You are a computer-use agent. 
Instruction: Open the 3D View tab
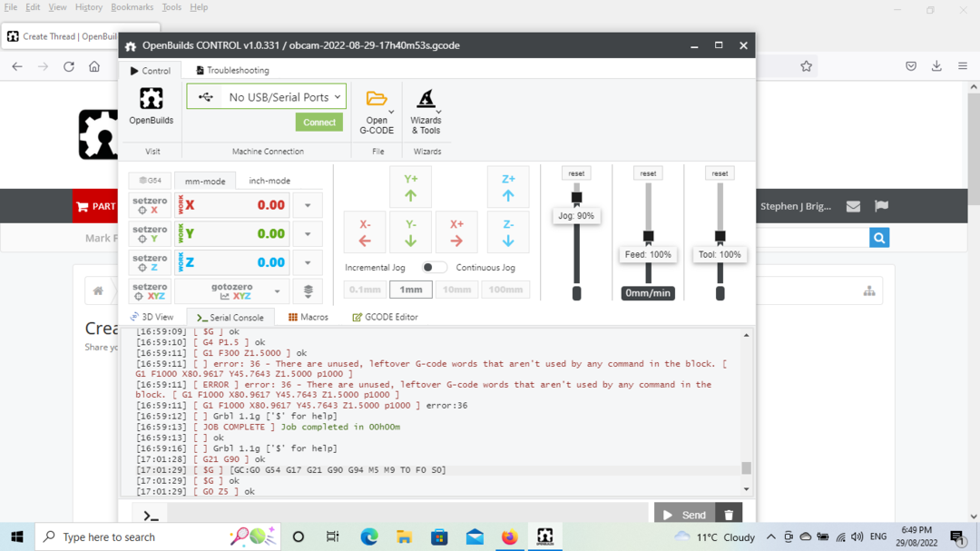[x=152, y=317]
